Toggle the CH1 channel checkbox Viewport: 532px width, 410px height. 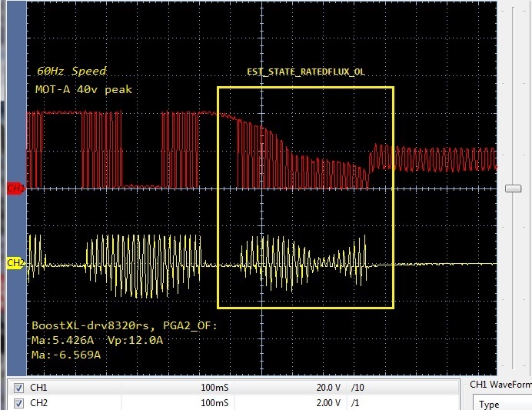tap(18, 388)
